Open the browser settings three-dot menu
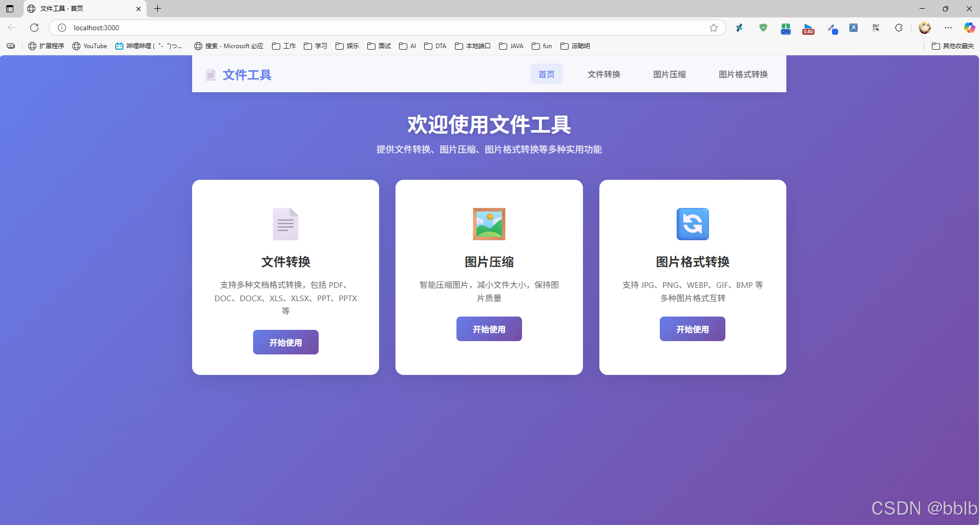Screen dimensions: 980x525 [948, 28]
